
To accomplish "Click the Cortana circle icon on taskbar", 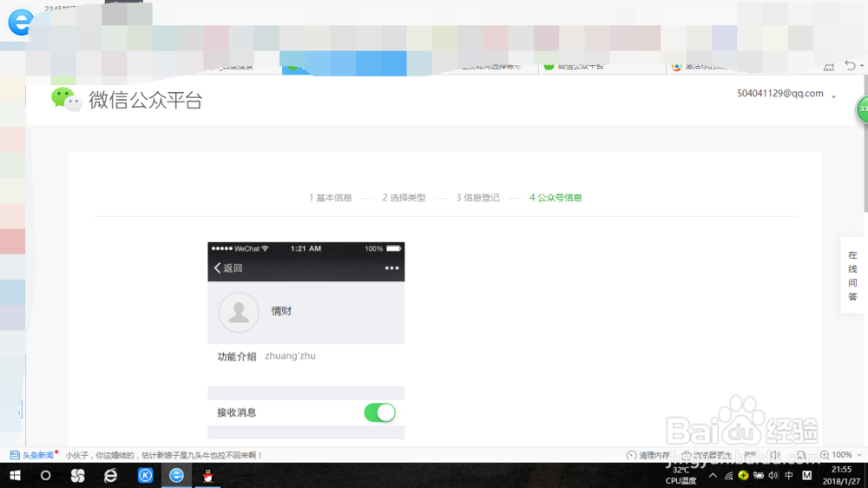I will (x=46, y=475).
